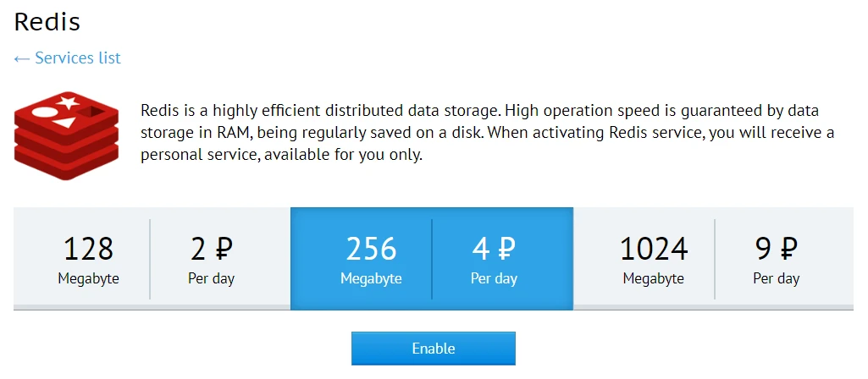Click the digit 2 in the cheapest price
The height and width of the screenshot is (379, 868).
(x=199, y=249)
